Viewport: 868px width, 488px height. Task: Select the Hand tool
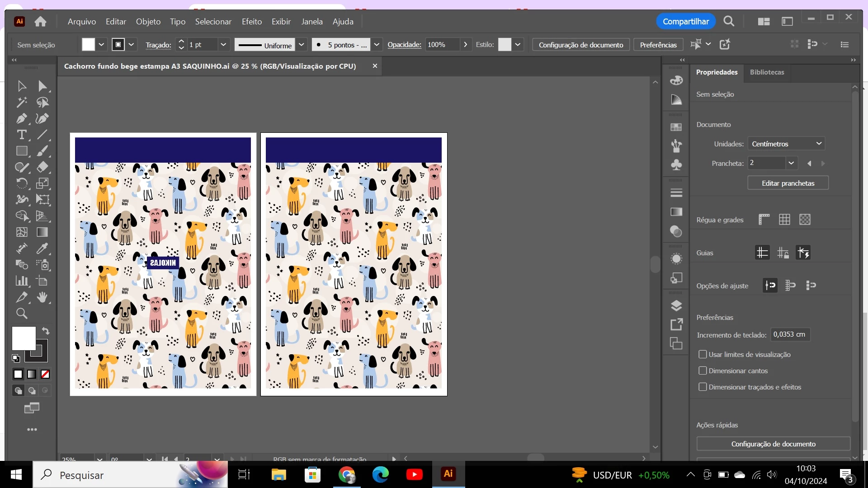42,297
